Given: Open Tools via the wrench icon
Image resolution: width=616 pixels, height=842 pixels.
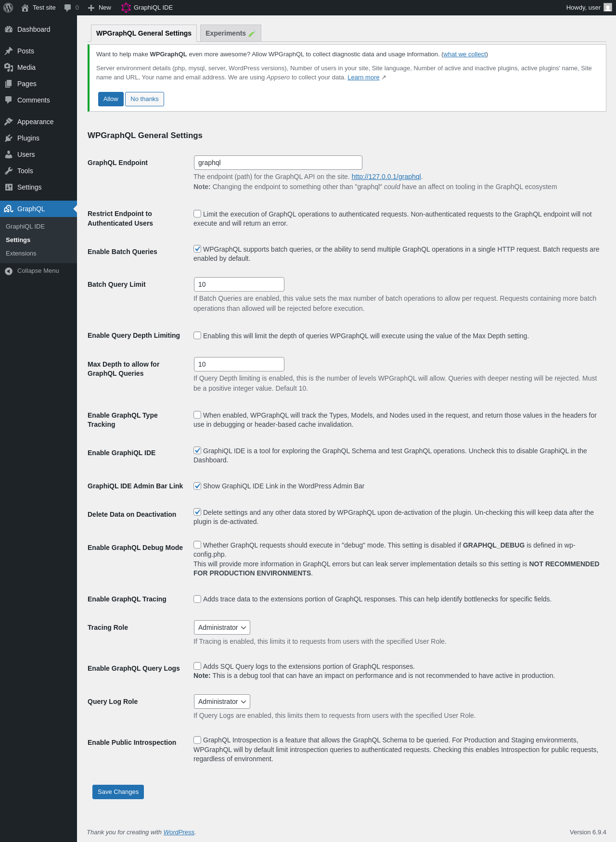Looking at the screenshot, I should click(x=9, y=171).
